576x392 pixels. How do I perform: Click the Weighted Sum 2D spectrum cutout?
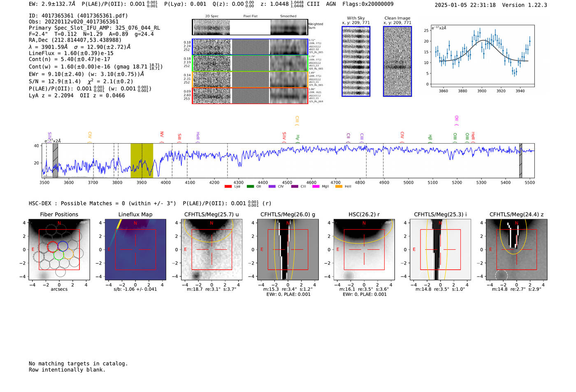(250, 27)
